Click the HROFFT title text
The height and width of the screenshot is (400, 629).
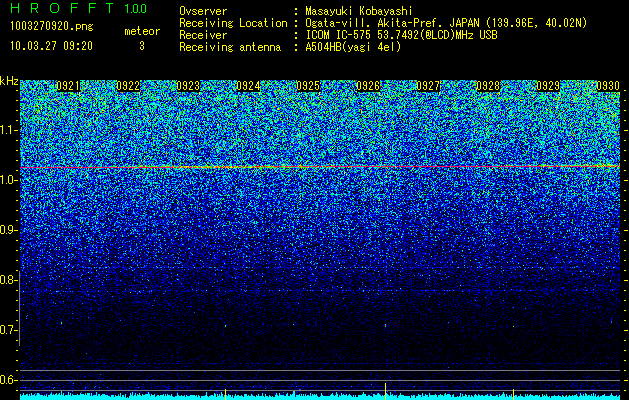coord(63,8)
